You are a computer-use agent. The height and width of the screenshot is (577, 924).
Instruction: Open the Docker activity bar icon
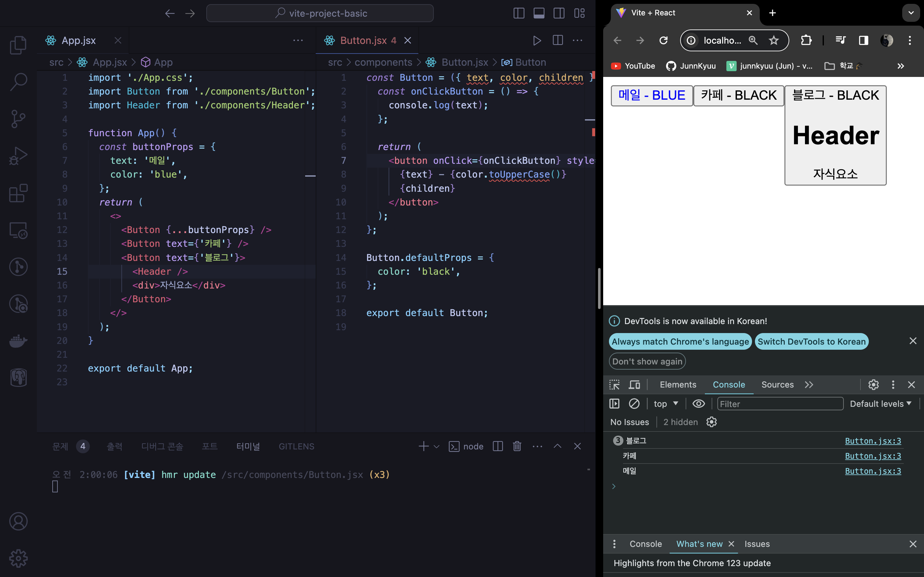[18, 341]
